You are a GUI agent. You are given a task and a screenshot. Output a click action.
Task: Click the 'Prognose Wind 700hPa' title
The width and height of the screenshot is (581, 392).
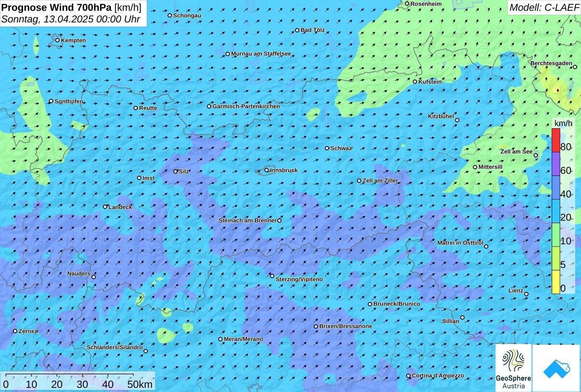56,7
